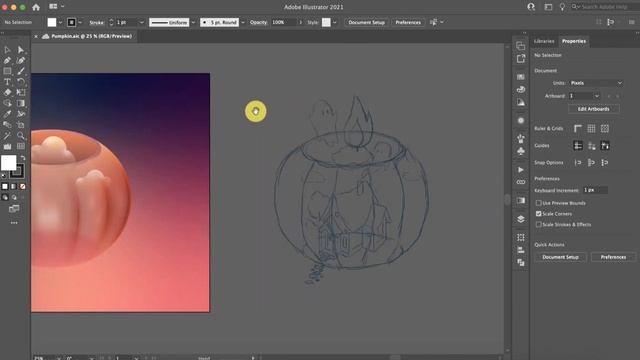
Task: Open the Artboard number dropdown
Action: point(597,96)
